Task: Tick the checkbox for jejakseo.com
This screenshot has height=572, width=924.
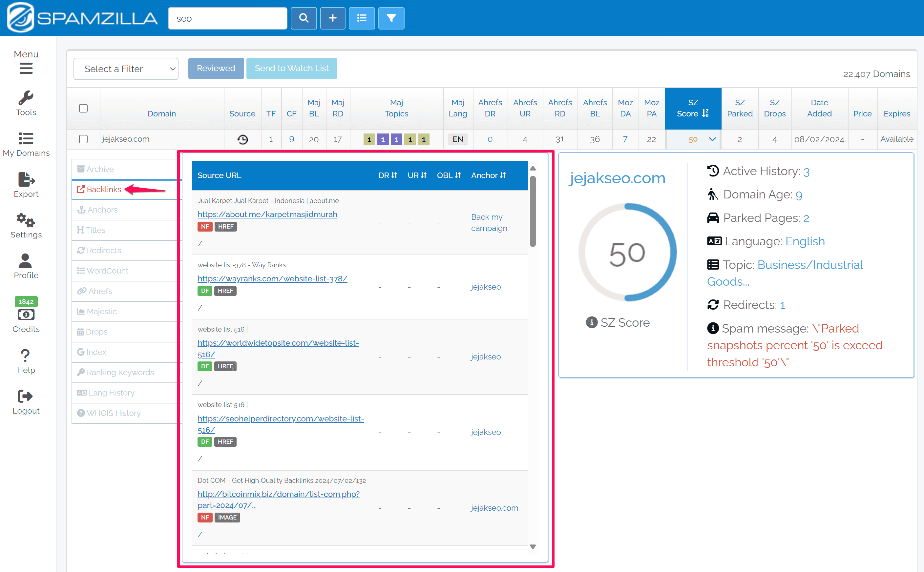Action: click(x=83, y=139)
